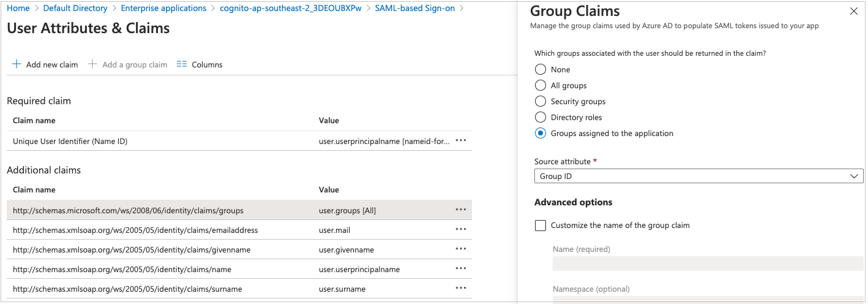Image resolution: width=868 pixels, height=304 pixels.
Task: Select the None radio option
Action: pyautogui.click(x=541, y=70)
